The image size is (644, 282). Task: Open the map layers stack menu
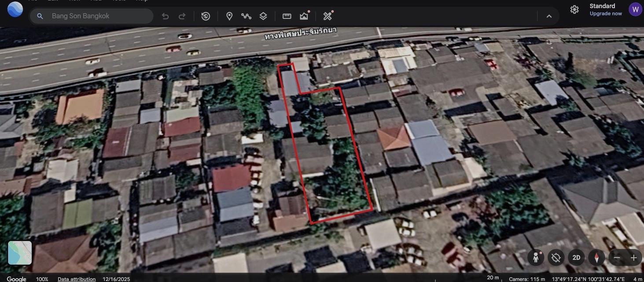[263, 16]
